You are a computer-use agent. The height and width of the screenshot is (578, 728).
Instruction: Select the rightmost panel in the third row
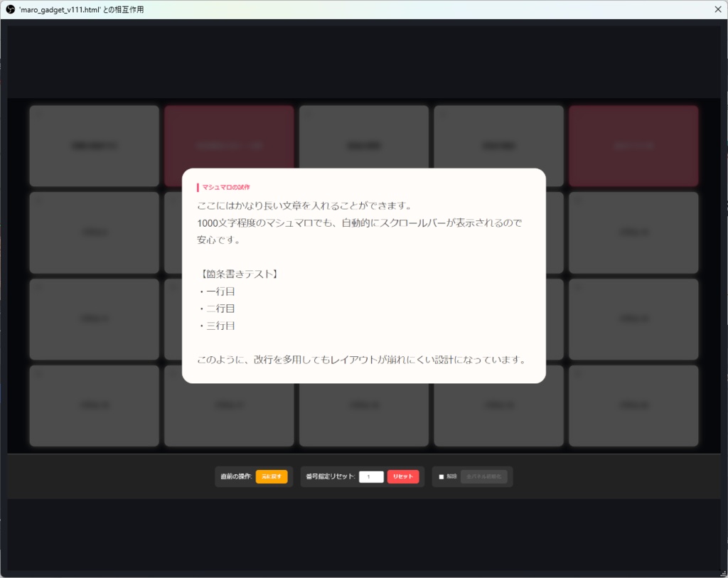[633, 319]
